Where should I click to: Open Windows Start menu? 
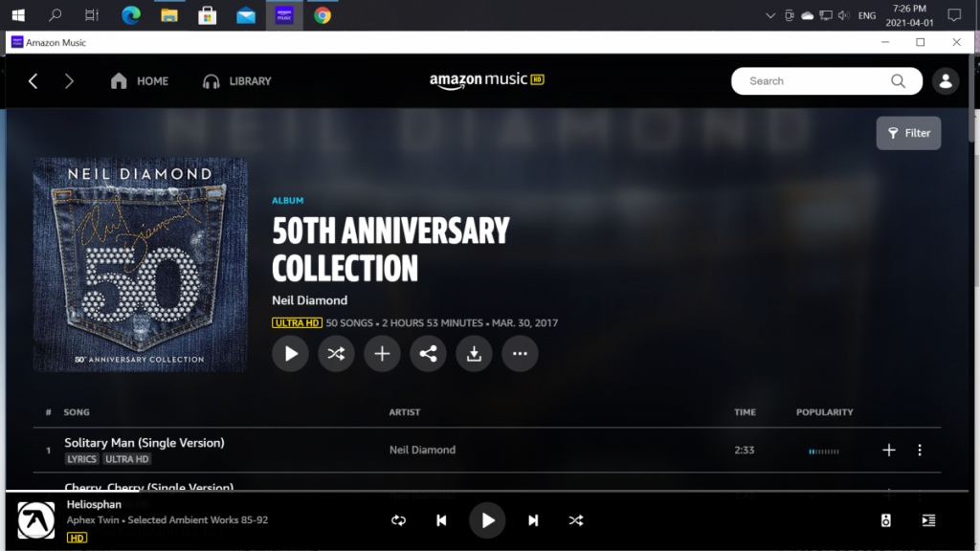[x=18, y=15]
